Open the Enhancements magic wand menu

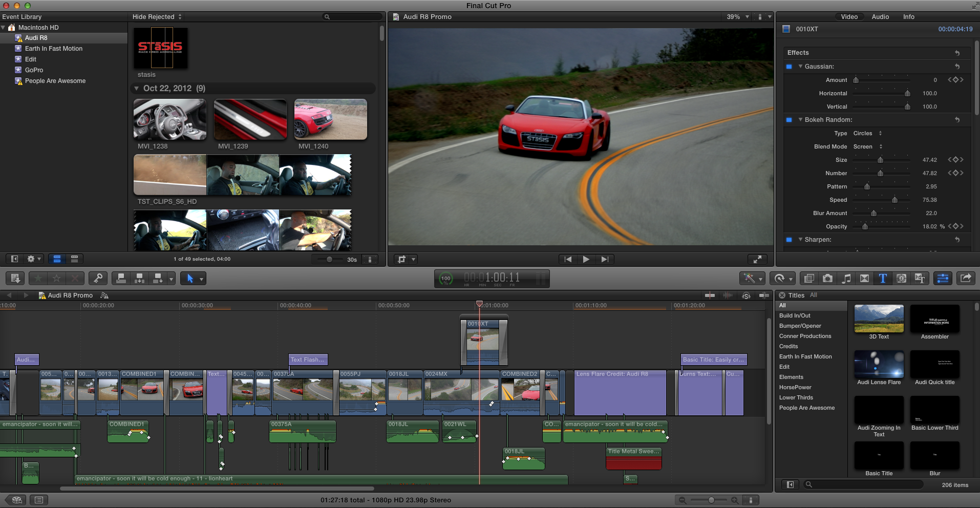pyautogui.click(x=752, y=278)
